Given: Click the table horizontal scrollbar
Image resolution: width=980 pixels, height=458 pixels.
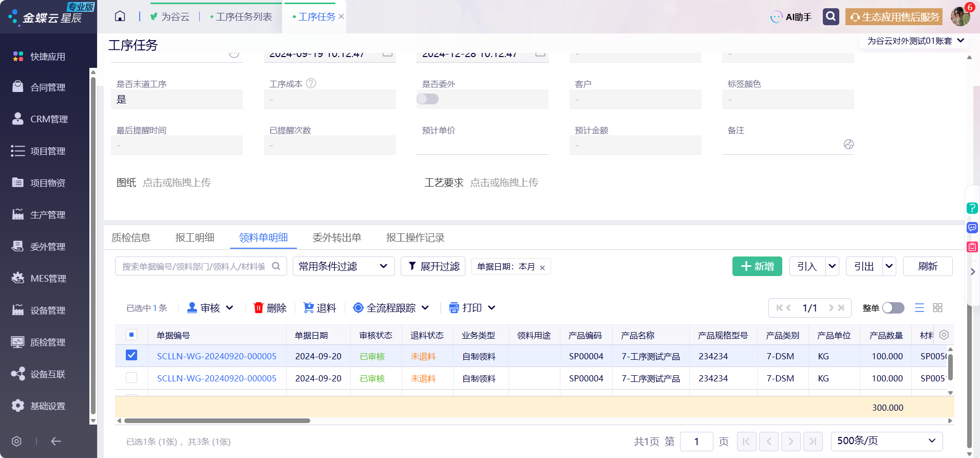Looking at the screenshot, I should pos(217,420).
